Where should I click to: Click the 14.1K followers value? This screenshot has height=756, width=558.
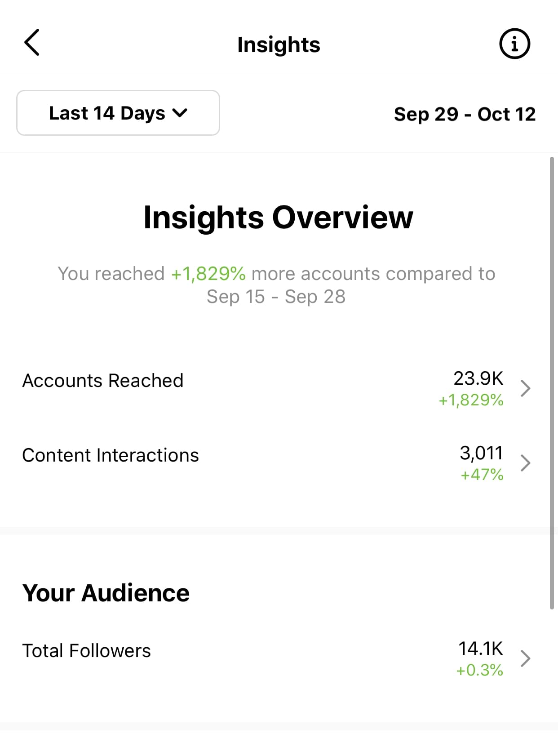click(480, 649)
